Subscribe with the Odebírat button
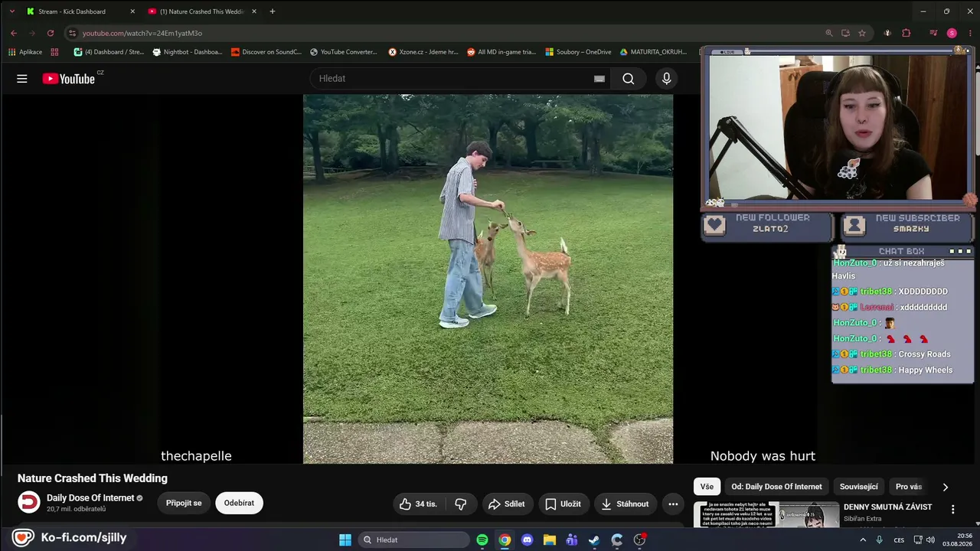Screen dimensions: 980x551 tap(239, 504)
